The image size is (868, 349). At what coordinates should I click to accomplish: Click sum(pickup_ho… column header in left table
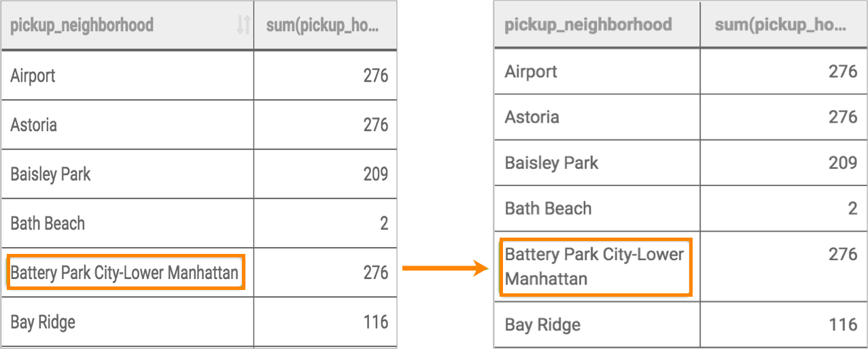point(322,26)
